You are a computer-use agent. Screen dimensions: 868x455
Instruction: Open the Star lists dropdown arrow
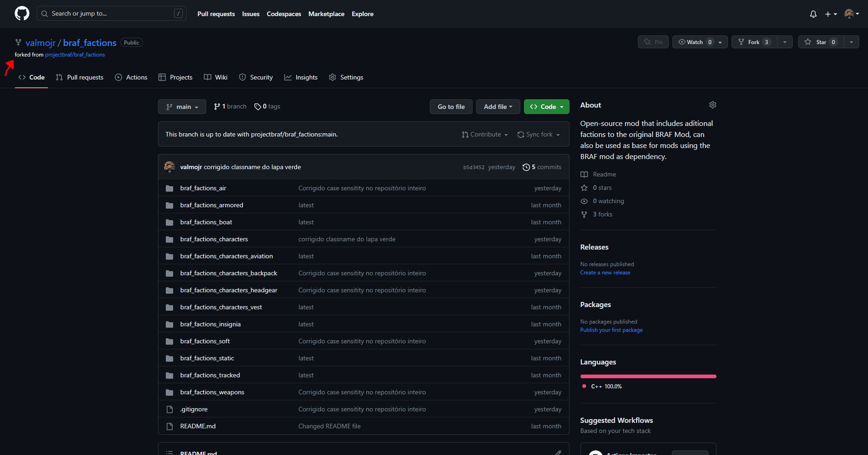851,42
